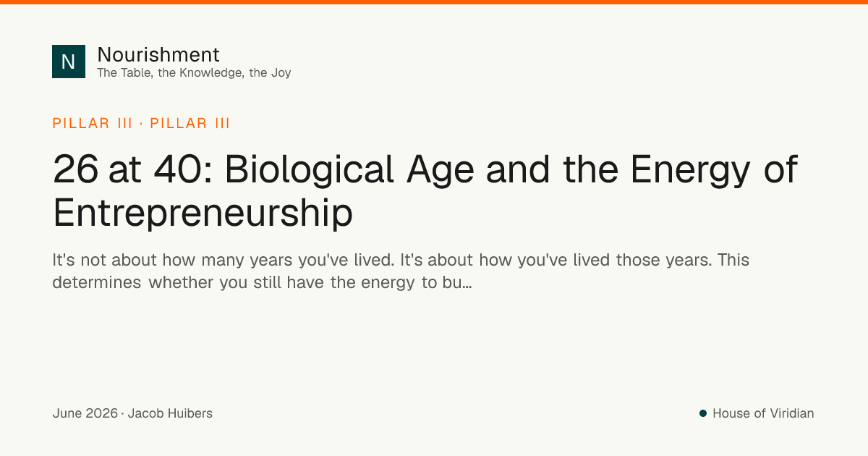Screen dimensions: 868x456
Task: Click the green N logo icon
Action: tap(69, 62)
